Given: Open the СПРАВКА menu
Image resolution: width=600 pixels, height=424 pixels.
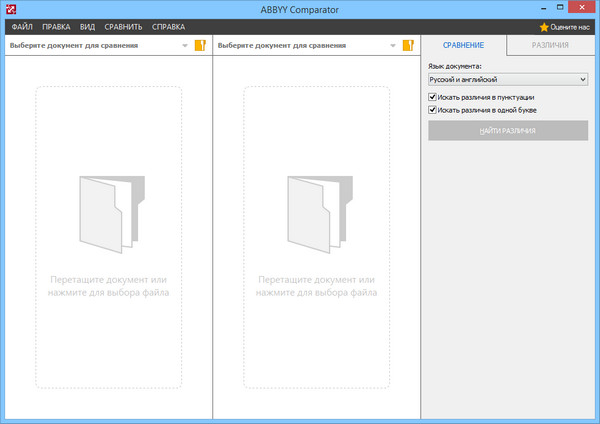Looking at the screenshot, I should (x=167, y=27).
